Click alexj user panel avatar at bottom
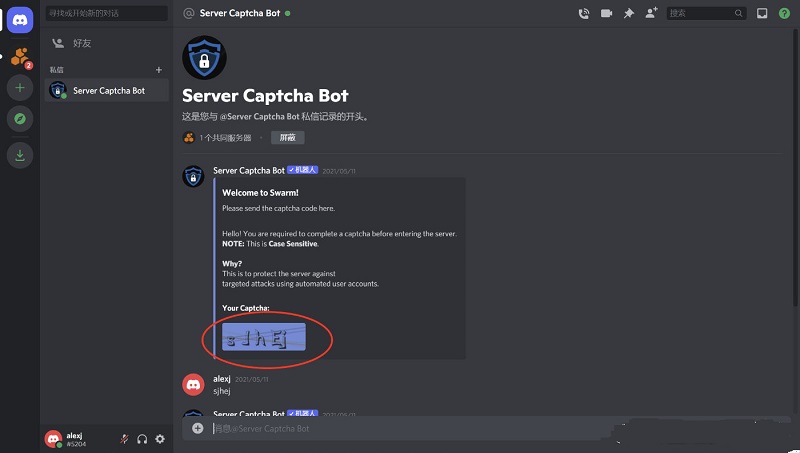The image size is (800, 453). [x=53, y=439]
